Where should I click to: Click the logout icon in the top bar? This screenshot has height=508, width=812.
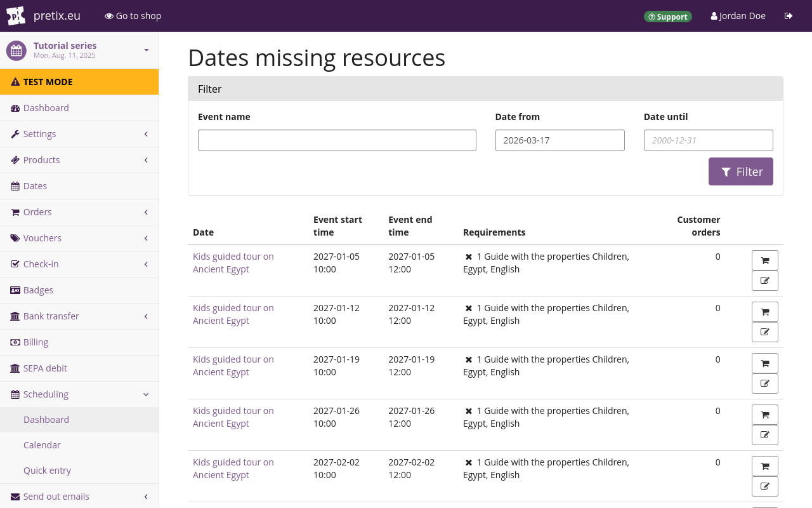pos(789,16)
